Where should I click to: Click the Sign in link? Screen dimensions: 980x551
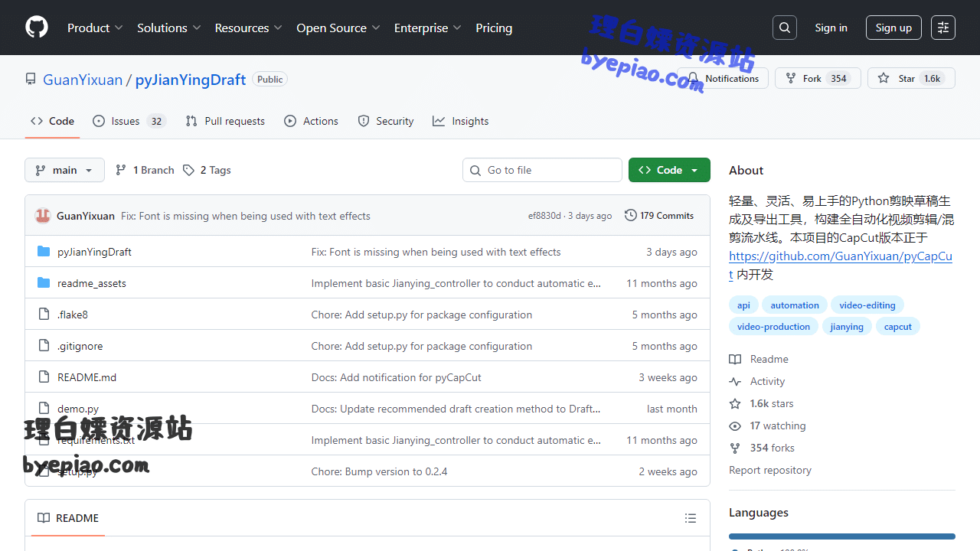click(x=831, y=28)
